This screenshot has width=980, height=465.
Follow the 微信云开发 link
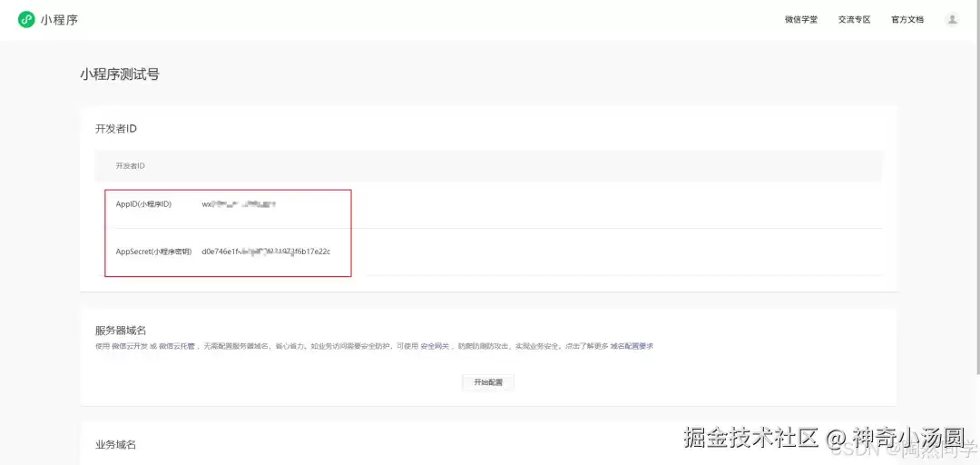point(130,346)
